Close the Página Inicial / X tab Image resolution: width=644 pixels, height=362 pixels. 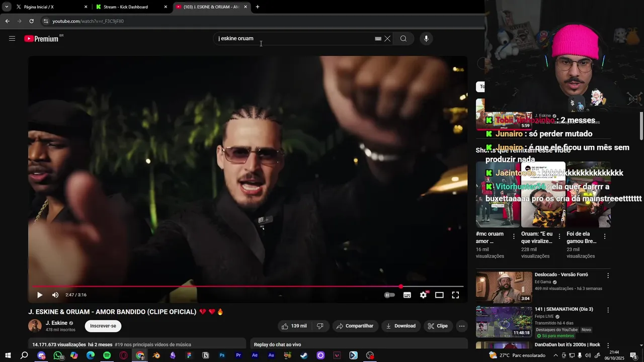86,7
